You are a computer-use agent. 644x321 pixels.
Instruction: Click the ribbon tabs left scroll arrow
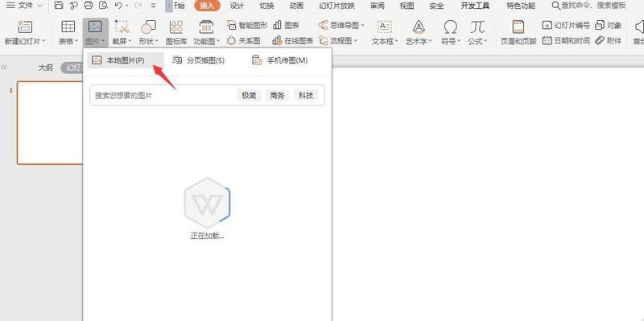(x=169, y=6)
